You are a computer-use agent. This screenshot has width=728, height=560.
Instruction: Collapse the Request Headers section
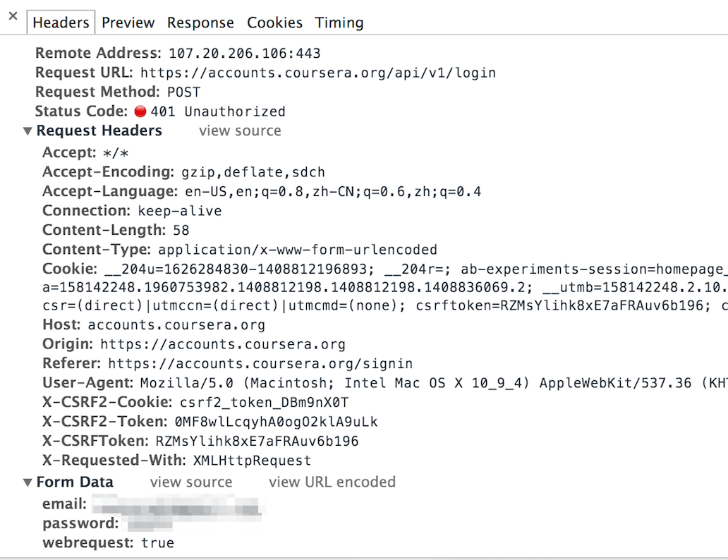tap(28, 131)
